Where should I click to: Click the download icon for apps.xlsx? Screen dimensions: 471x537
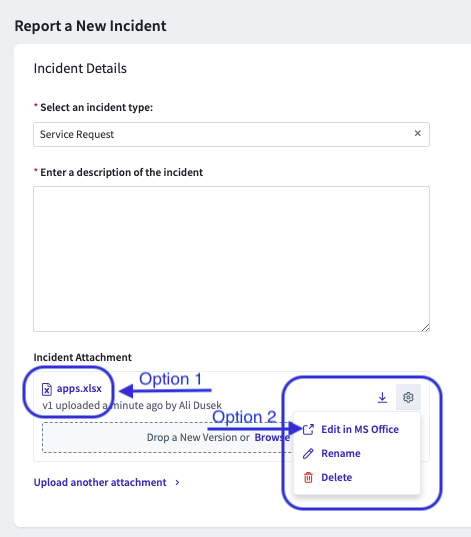pyautogui.click(x=382, y=397)
